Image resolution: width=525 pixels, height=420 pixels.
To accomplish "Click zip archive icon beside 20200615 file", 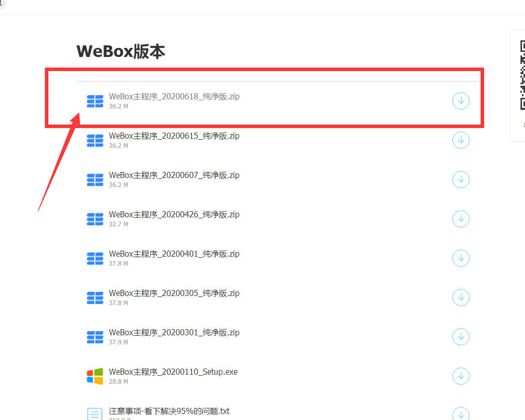I will [95, 141].
